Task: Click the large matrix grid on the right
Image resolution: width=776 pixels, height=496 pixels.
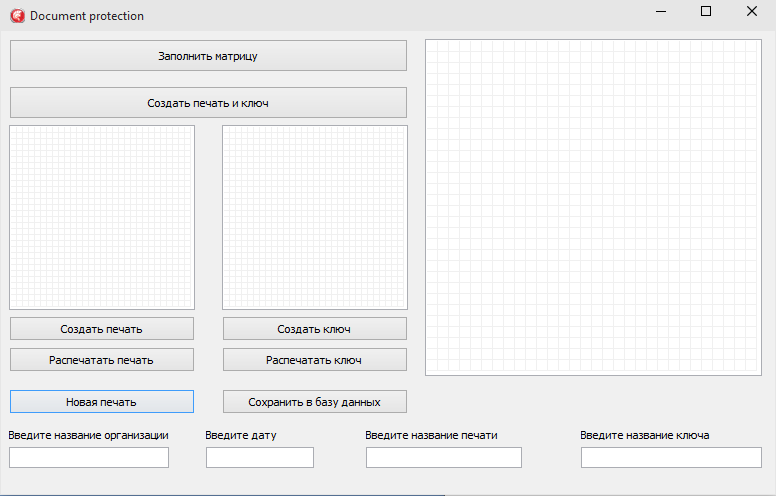Action: 593,207
